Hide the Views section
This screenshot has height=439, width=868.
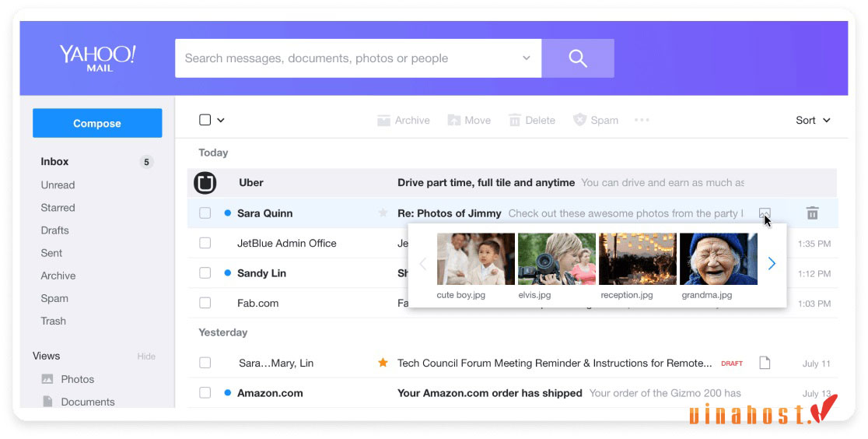pos(146,356)
